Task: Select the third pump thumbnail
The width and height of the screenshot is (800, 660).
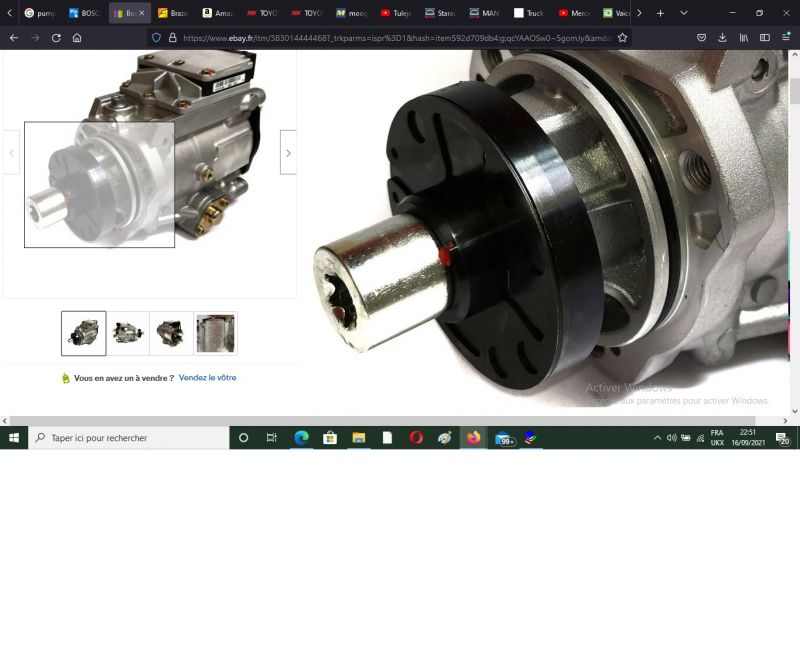Action: coord(171,333)
